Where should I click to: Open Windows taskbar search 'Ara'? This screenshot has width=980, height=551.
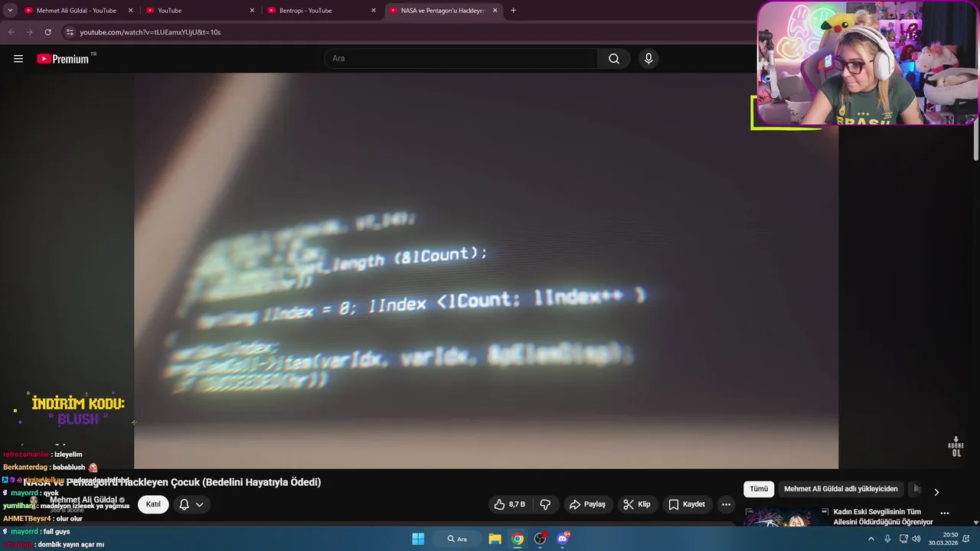click(x=457, y=539)
